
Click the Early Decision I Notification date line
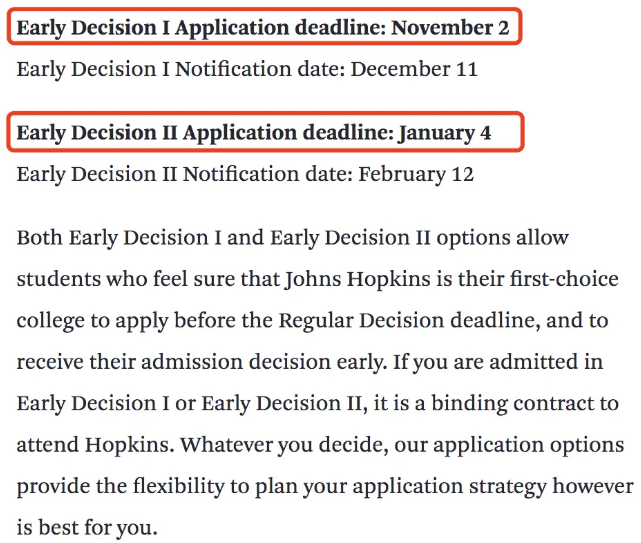click(x=247, y=69)
